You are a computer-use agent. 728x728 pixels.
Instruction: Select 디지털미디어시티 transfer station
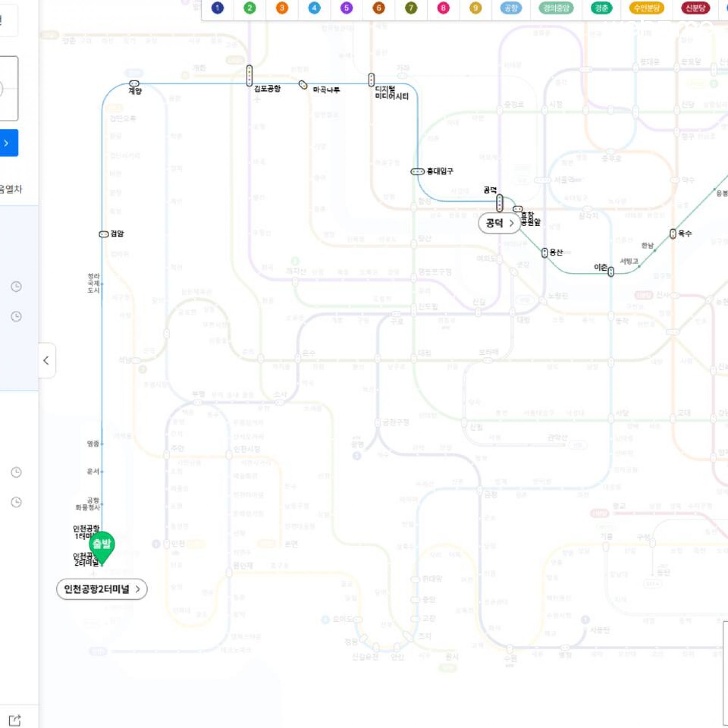click(x=371, y=79)
